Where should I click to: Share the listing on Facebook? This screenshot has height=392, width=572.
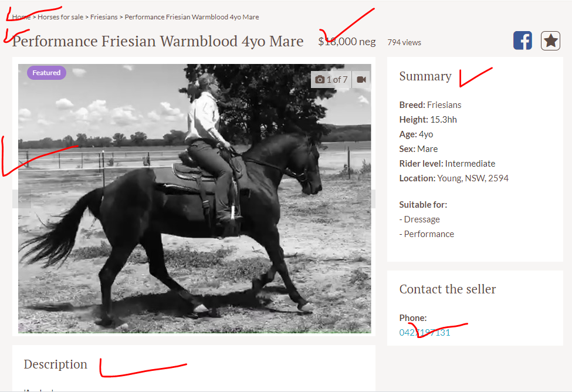point(522,40)
